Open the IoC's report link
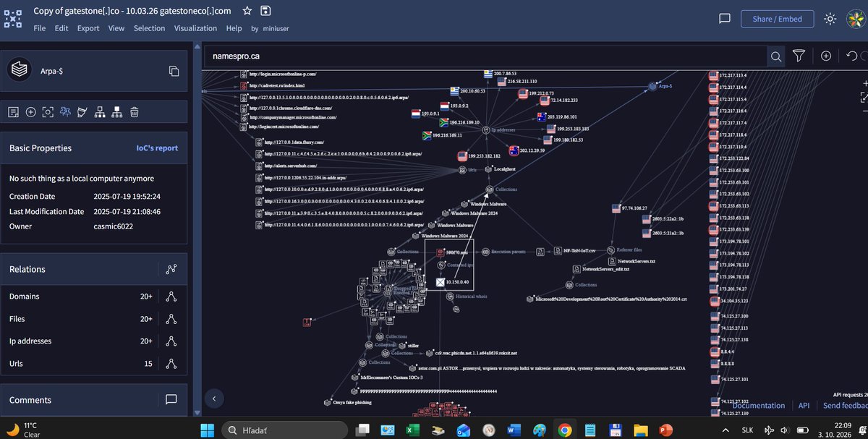This screenshot has width=868, height=439. point(157,148)
